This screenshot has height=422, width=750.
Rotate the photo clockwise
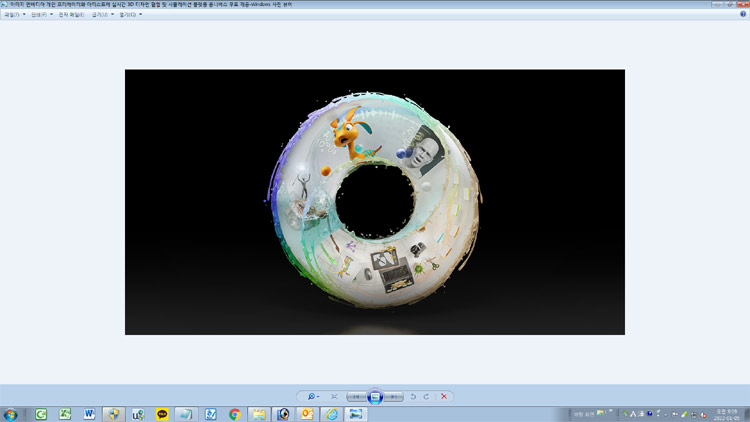point(426,396)
